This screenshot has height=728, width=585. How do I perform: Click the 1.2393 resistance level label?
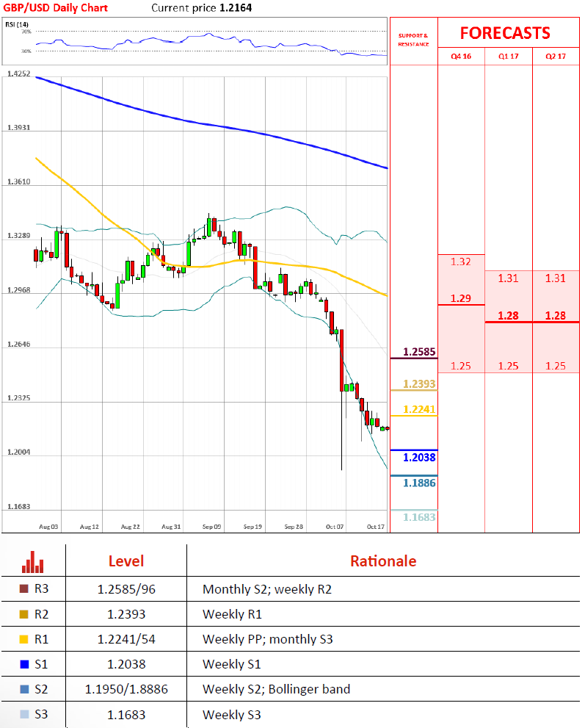[419, 384]
